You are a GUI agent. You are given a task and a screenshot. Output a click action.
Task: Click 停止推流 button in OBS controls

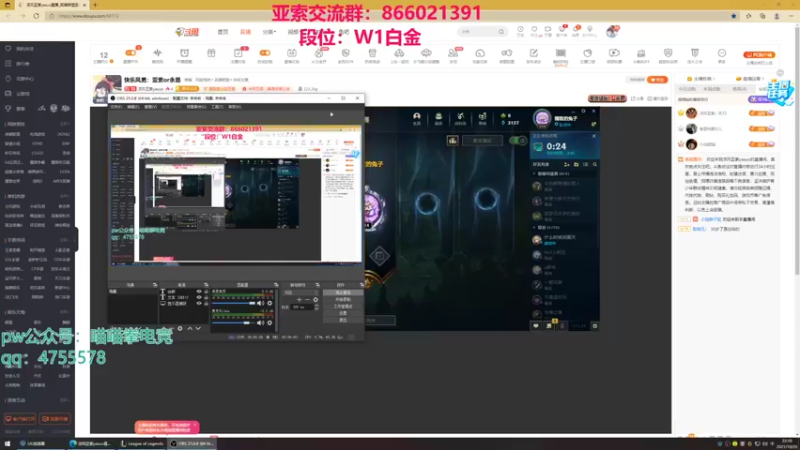343,292
